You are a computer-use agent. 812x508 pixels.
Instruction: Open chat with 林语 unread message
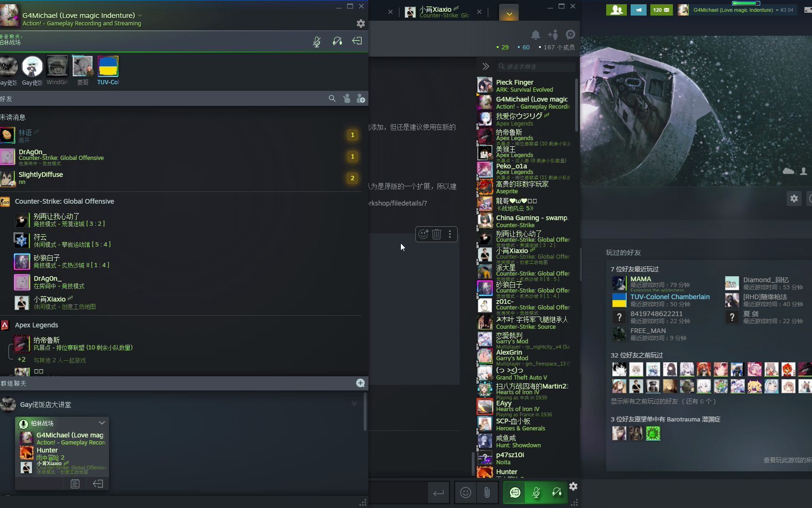181,135
